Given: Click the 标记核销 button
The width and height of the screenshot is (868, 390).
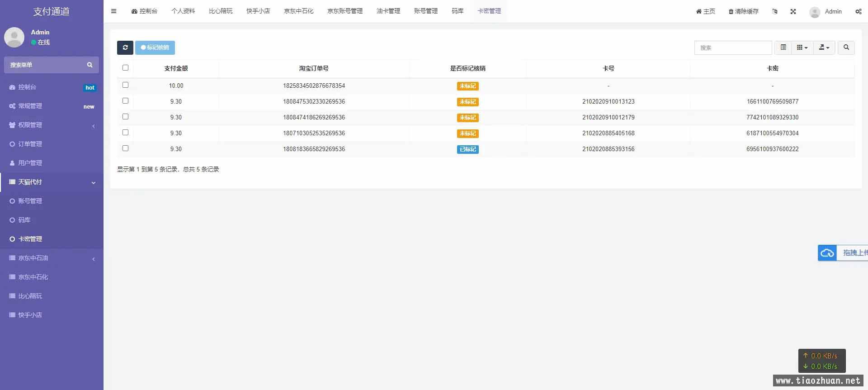Looking at the screenshot, I should 155,48.
